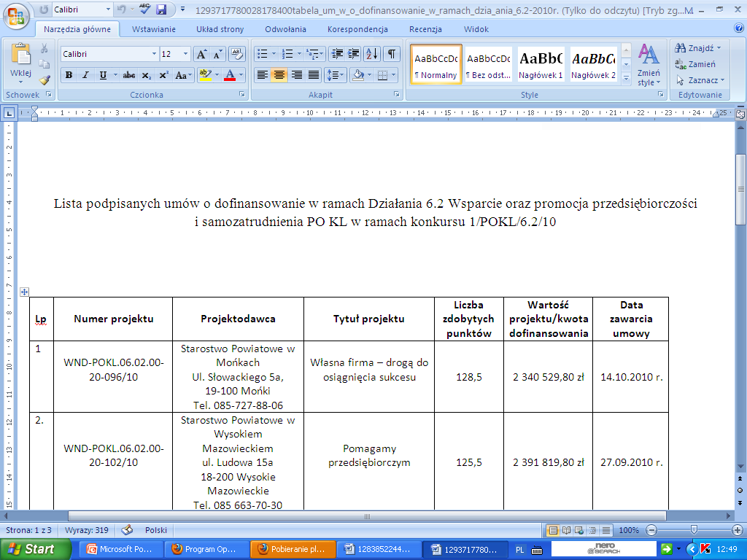This screenshot has width=747, height=560.
Task: Switch to the Wstawianie tab
Action: tap(154, 29)
